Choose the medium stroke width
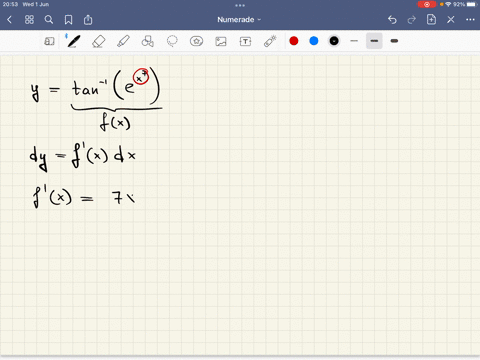This screenshot has height=360, width=480. coord(374,41)
